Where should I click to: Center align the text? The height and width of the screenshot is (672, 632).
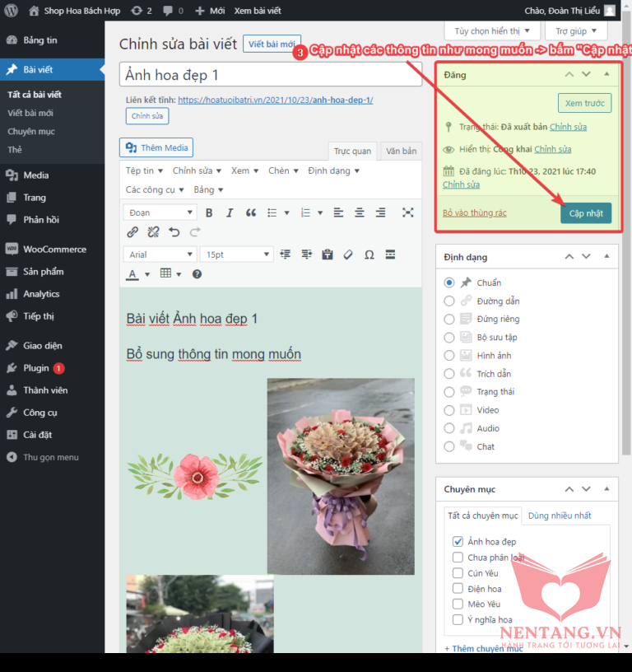click(360, 212)
